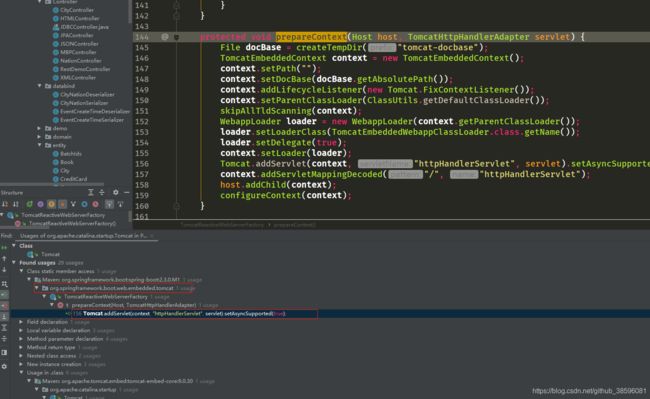Toggle the highlighted orange filter beside lambda icon
This screenshot has height=399, width=650.
coord(62,204)
